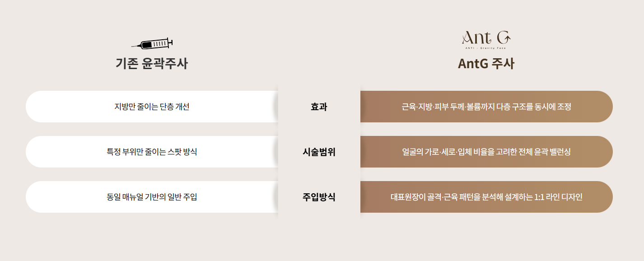Click the brown 근육·지방·피부 두께 multi-layer pill
This screenshot has width=644, height=261.
pos(486,107)
